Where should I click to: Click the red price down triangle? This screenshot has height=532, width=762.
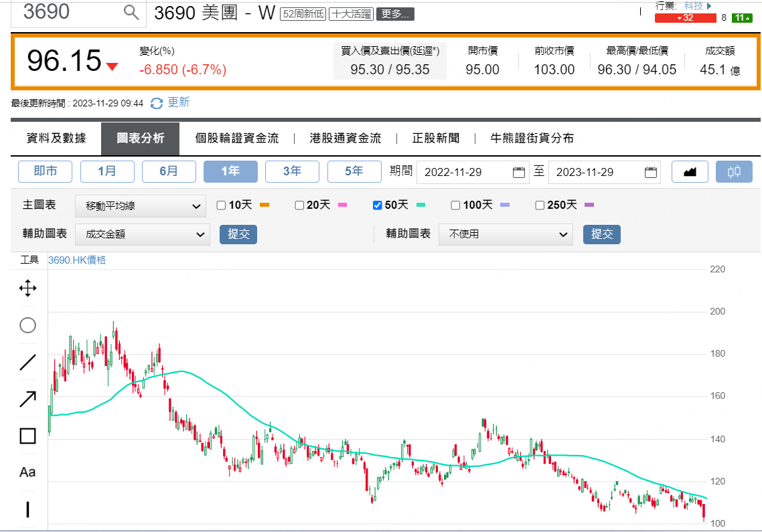[x=112, y=66]
